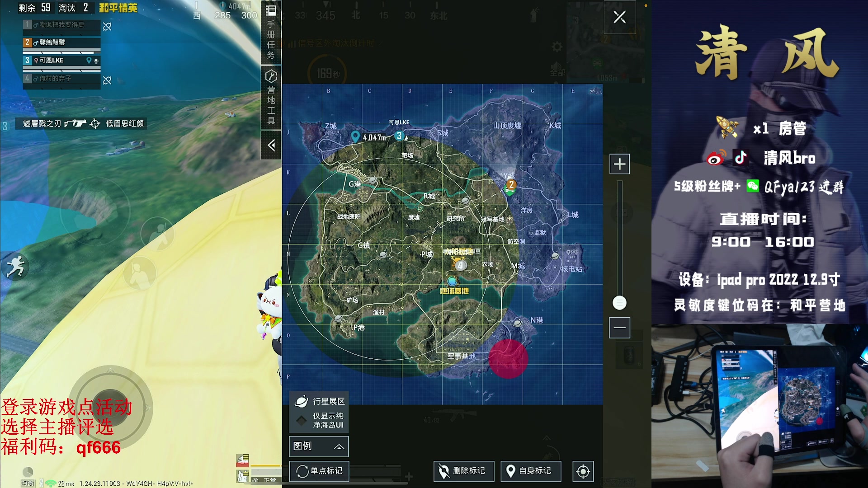
Task: Click the 监狱 label on map
Action: pyautogui.click(x=540, y=233)
